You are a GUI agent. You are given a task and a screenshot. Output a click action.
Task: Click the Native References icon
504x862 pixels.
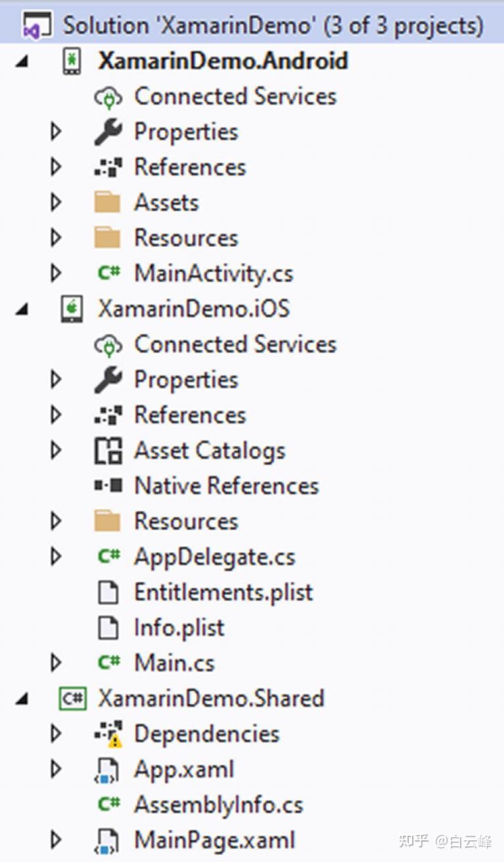click(x=108, y=486)
